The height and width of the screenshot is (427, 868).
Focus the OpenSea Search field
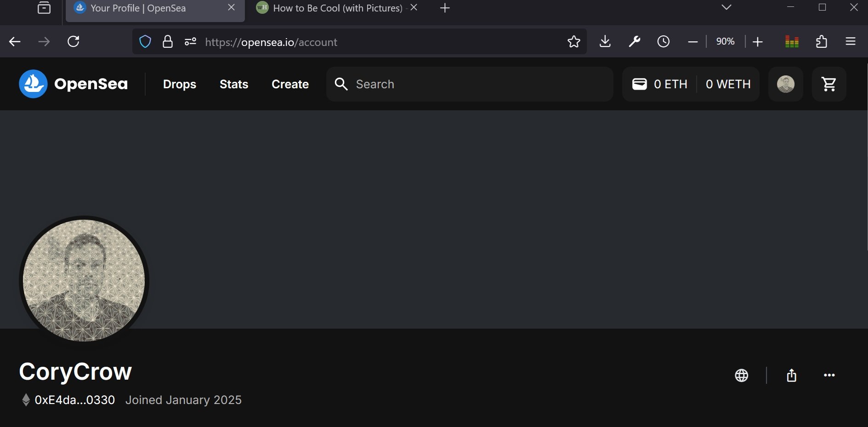[x=470, y=84]
